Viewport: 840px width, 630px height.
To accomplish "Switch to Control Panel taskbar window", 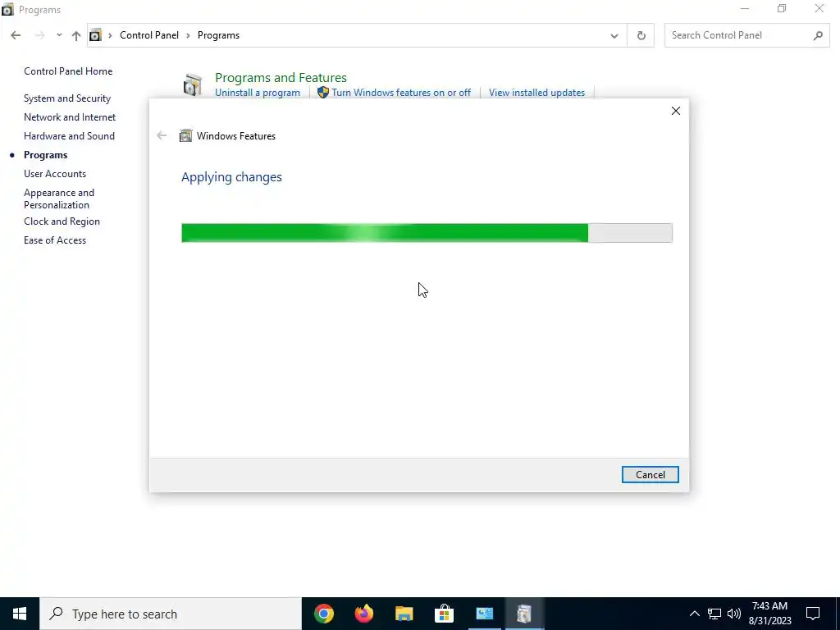I will click(484, 614).
